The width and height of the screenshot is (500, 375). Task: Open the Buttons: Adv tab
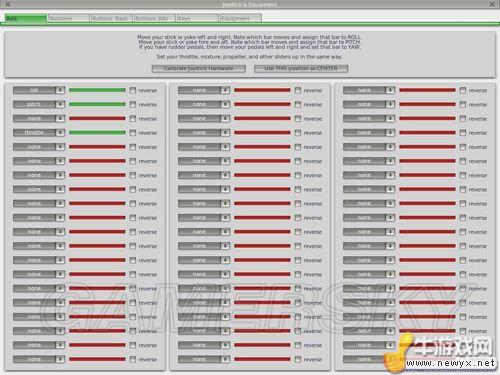click(154, 18)
